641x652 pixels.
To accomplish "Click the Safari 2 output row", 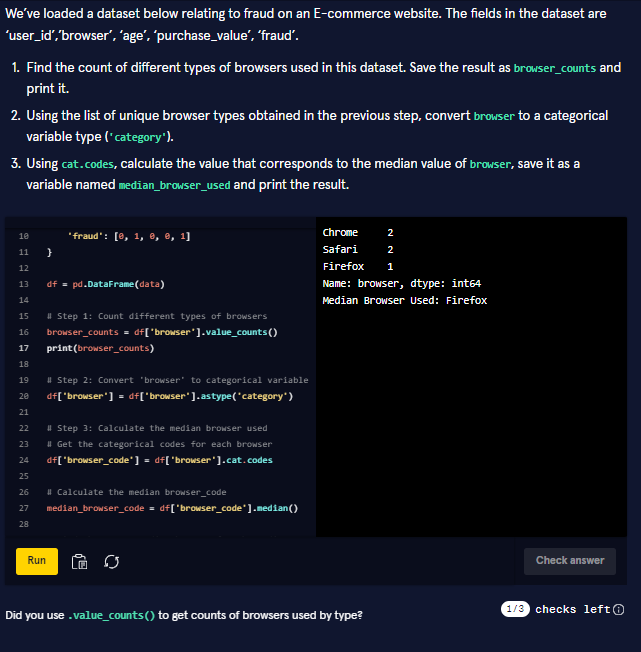I will point(358,249).
